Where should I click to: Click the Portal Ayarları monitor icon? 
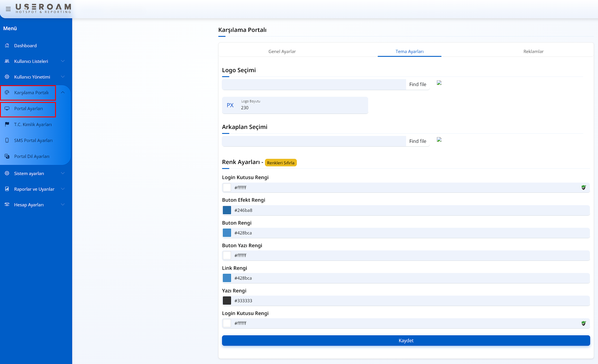(x=7, y=108)
